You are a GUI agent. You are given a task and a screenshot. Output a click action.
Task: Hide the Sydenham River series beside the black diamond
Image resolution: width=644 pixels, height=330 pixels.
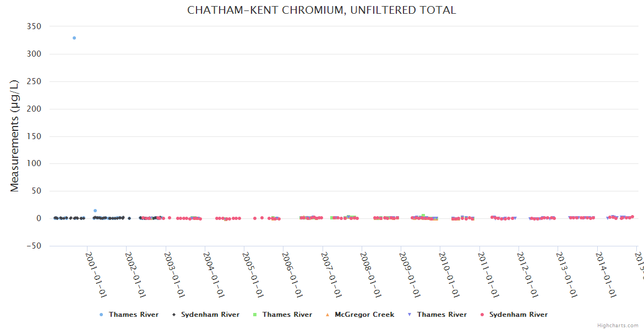210,315
